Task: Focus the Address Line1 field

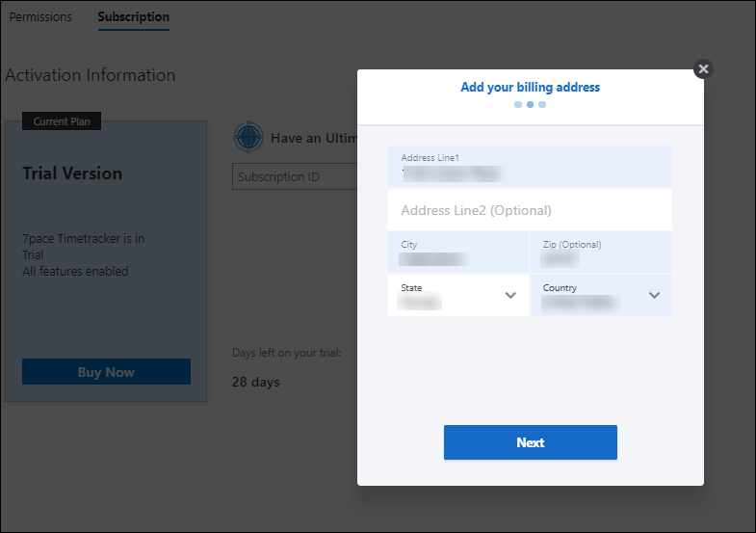Action: click(530, 167)
